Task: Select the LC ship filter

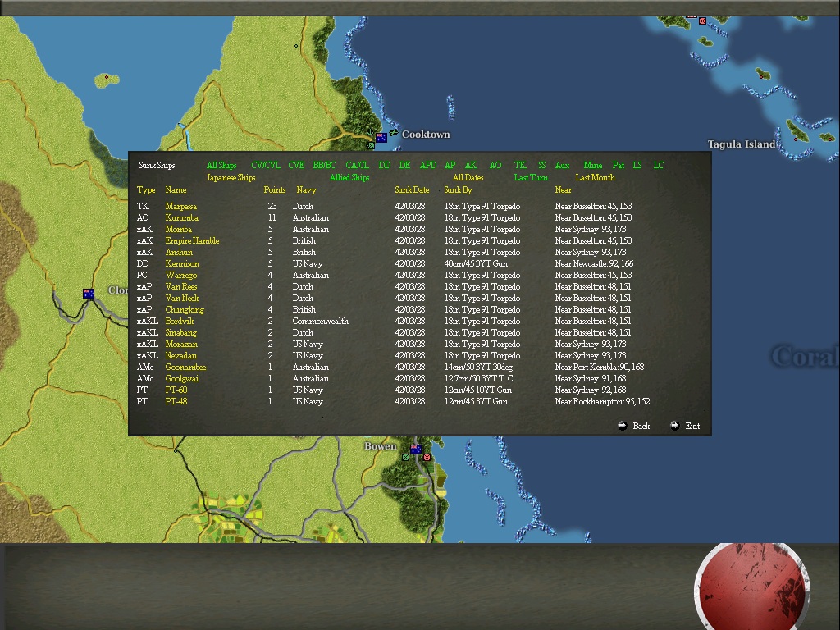Action: click(x=659, y=165)
